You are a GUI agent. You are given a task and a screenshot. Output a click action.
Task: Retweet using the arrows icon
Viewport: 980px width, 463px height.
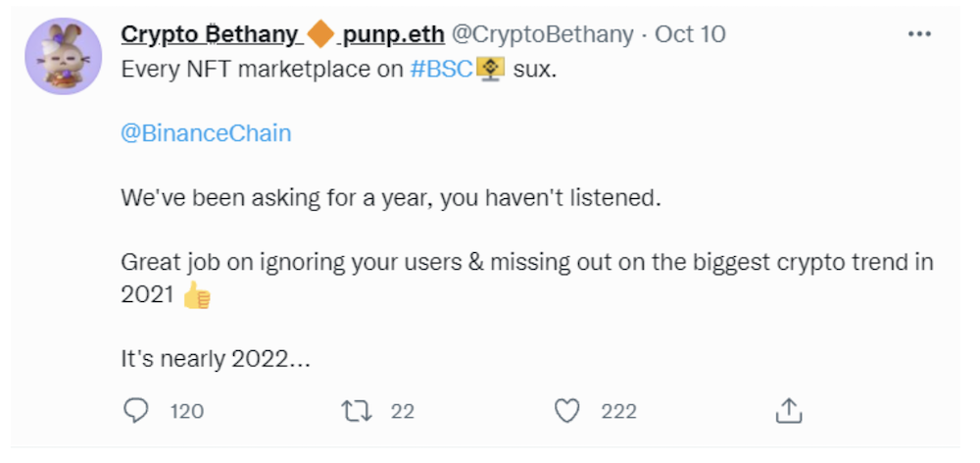tap(357, 411)
